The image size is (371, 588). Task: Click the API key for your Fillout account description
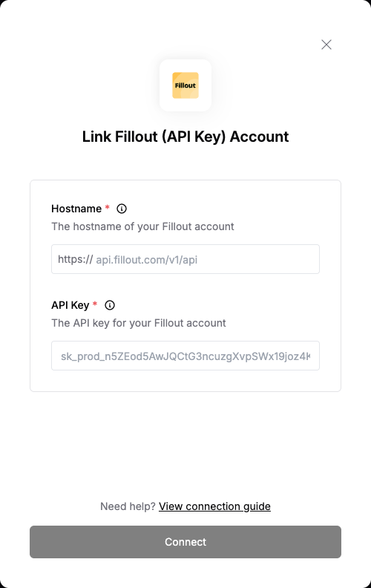[x=139, y=323]
